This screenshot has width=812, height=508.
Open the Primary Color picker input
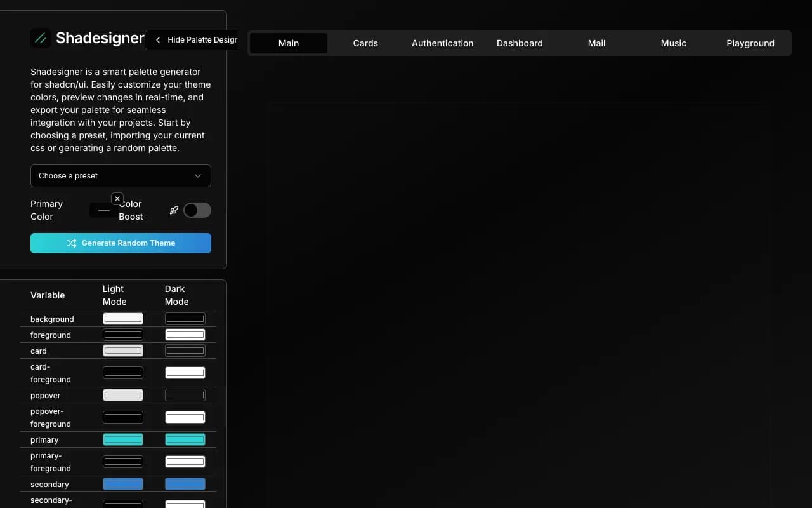click(x=103, y=210)
